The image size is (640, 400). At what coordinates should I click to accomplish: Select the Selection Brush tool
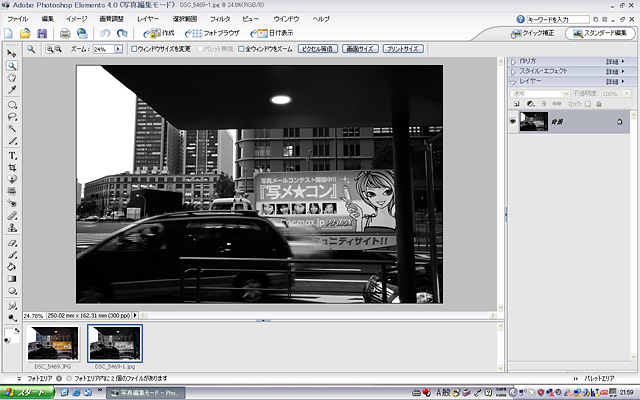pos(12,141)
